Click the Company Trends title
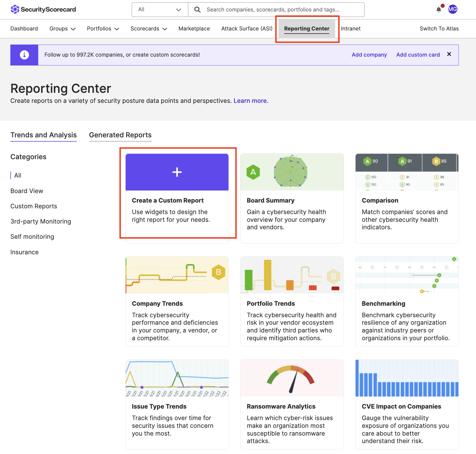Viewport: 476px width, 454px height. tap(157, 304)
